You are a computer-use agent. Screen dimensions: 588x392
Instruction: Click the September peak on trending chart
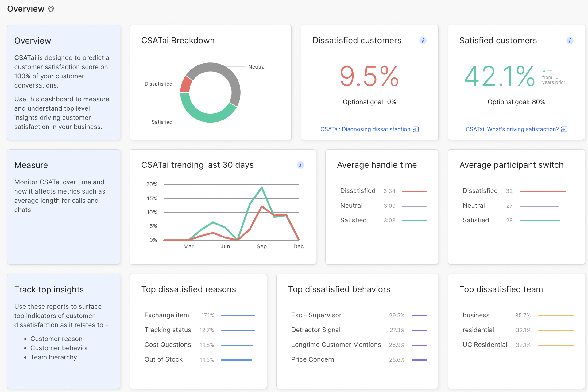coord(262,187)
